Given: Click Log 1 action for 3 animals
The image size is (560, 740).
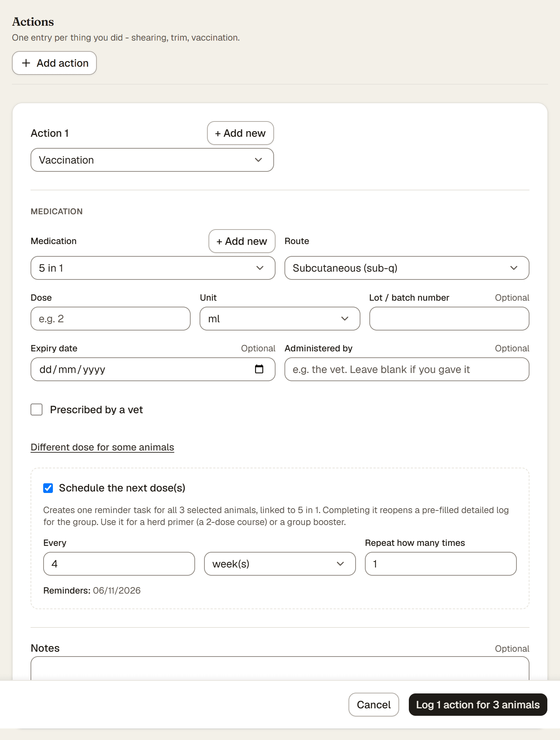Looking at the screenshot, I should click(478, 705).
